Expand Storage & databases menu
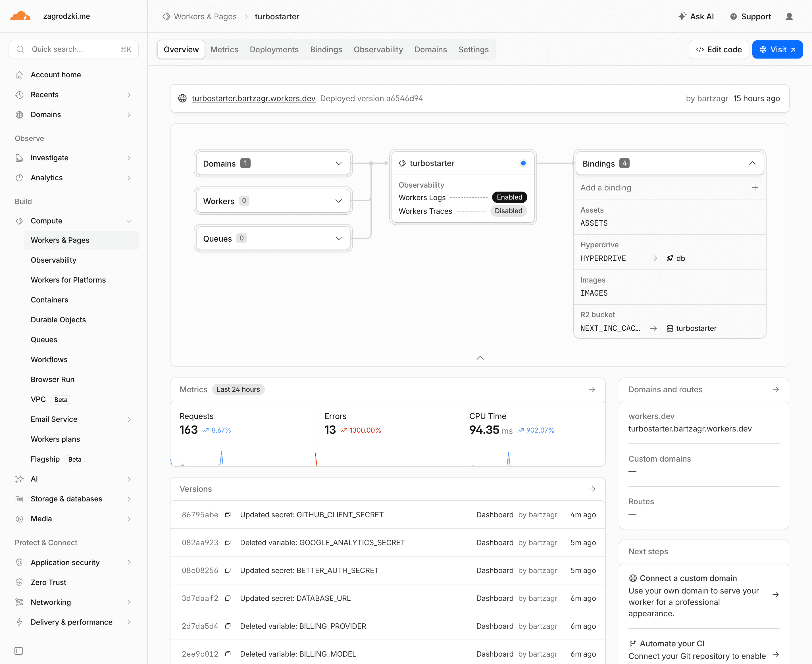Screen dimensions: 812x664 [129, 499]
